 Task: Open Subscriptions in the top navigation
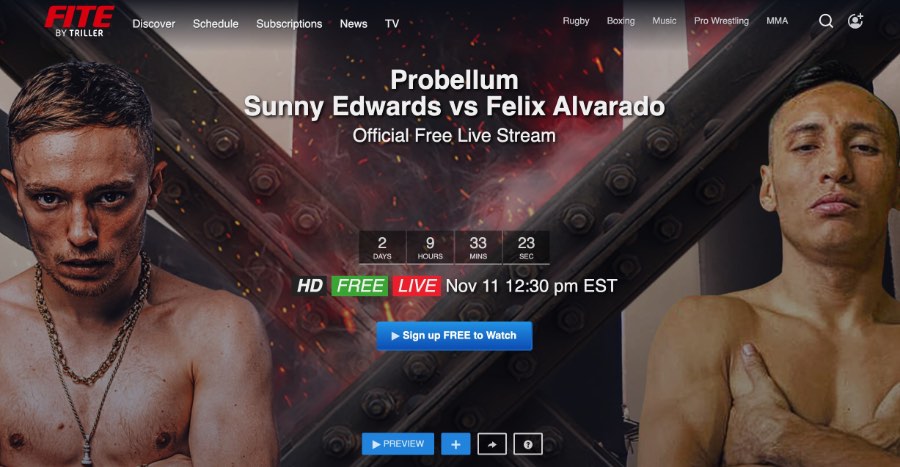tap(289, 24)
